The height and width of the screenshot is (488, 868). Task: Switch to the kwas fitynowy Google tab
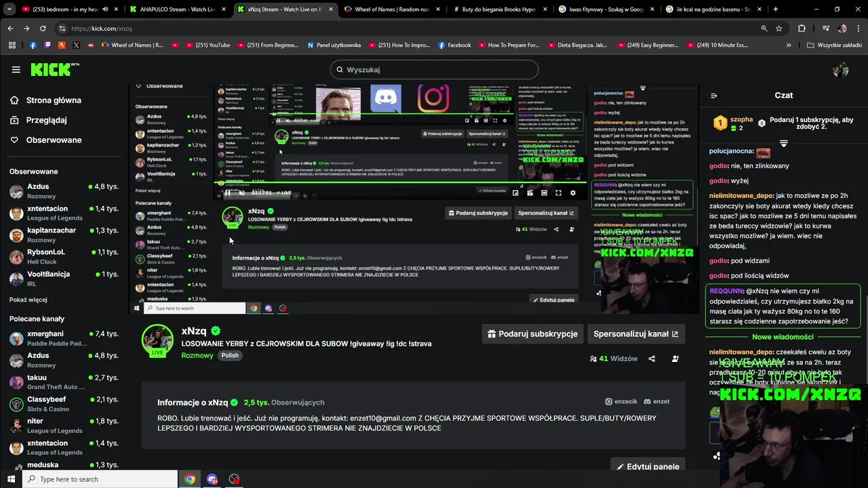[608, 9]
